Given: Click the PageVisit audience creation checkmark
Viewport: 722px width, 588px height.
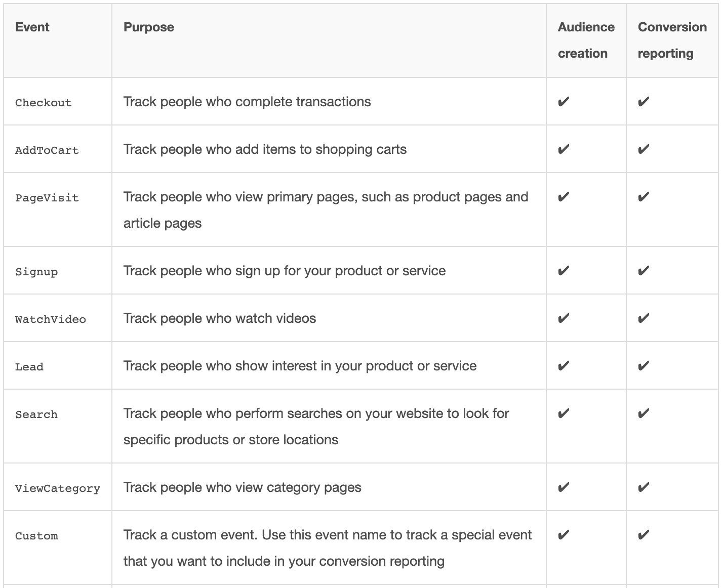Looking at the screenshot, I should pos(563,197).
